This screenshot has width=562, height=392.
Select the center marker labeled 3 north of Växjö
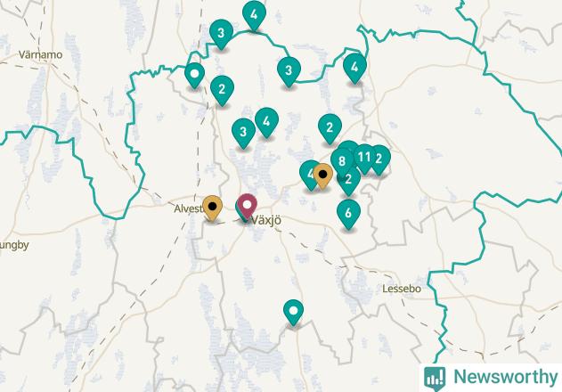244,134
